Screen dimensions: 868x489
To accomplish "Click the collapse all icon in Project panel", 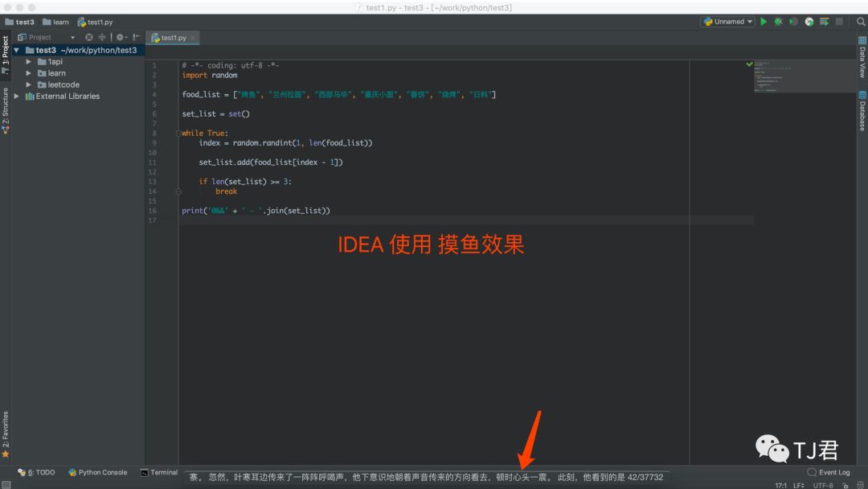I will [x=102, y=37].
